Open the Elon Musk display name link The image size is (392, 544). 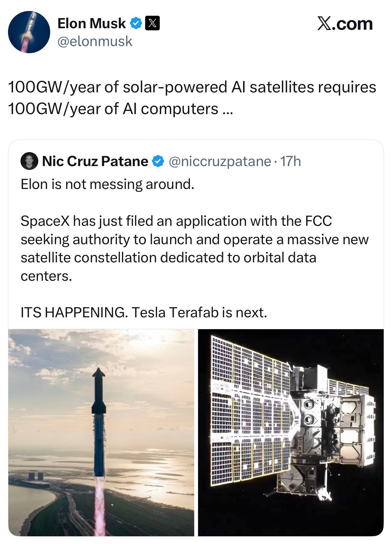(91, 23)
